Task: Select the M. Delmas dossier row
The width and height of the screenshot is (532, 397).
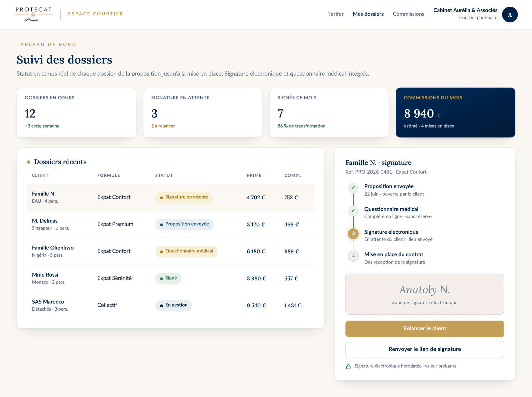Action: (x=170, y=225)
